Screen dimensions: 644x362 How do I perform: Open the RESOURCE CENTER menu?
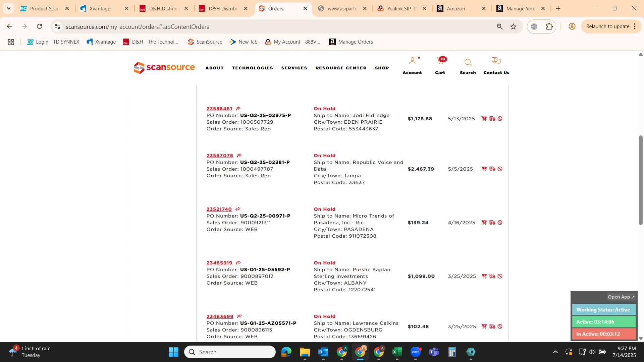341,68
